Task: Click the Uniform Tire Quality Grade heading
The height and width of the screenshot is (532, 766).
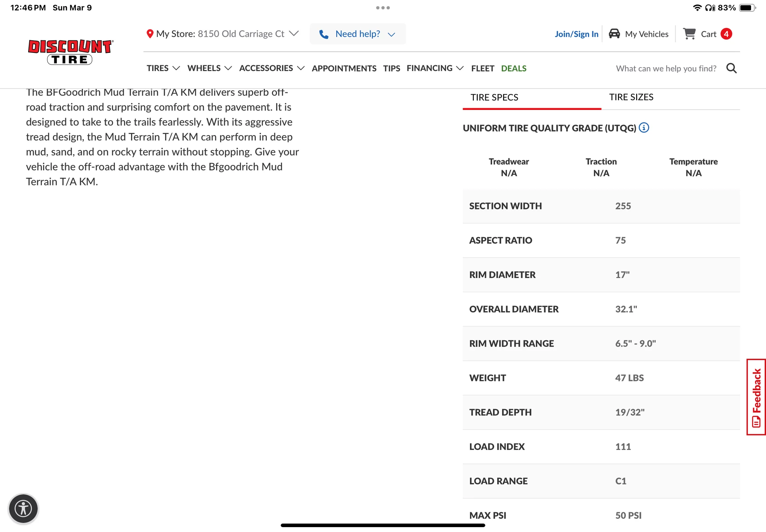Action: (549, 128)
